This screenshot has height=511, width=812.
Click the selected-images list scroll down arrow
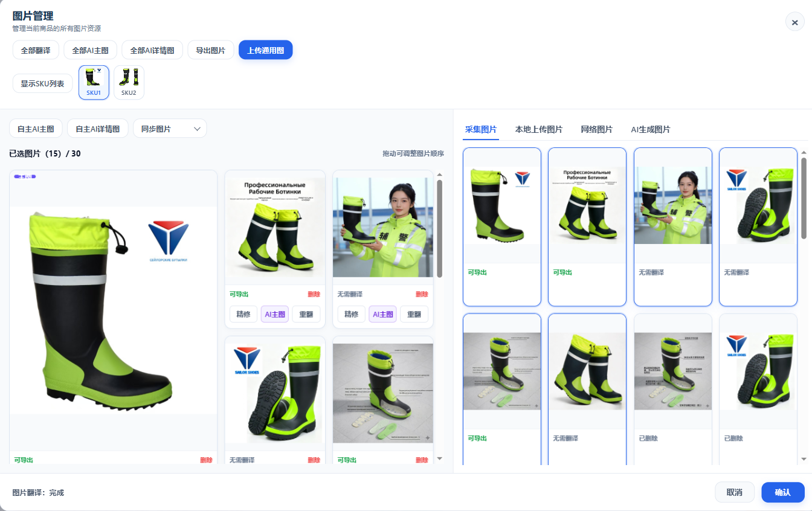440,459
